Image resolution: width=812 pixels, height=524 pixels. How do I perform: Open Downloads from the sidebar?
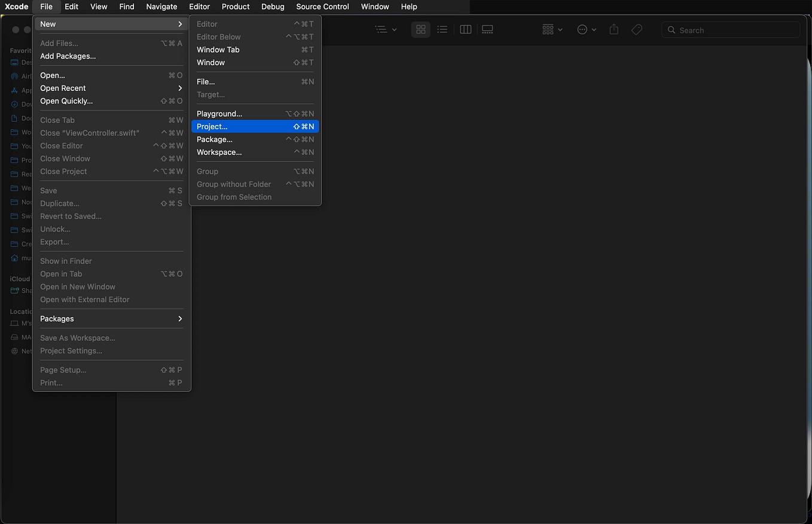point(23,104)
